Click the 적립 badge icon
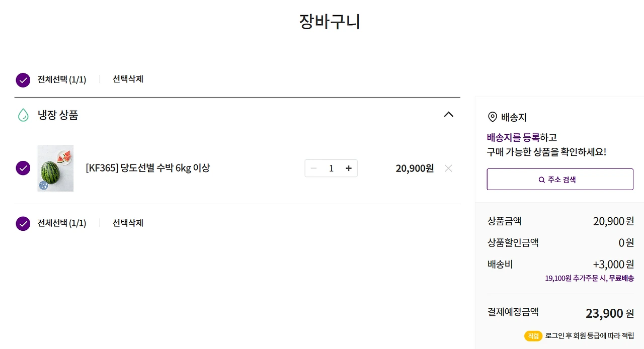The height and width of the screenshot is (349, 644). pos(533,336)
